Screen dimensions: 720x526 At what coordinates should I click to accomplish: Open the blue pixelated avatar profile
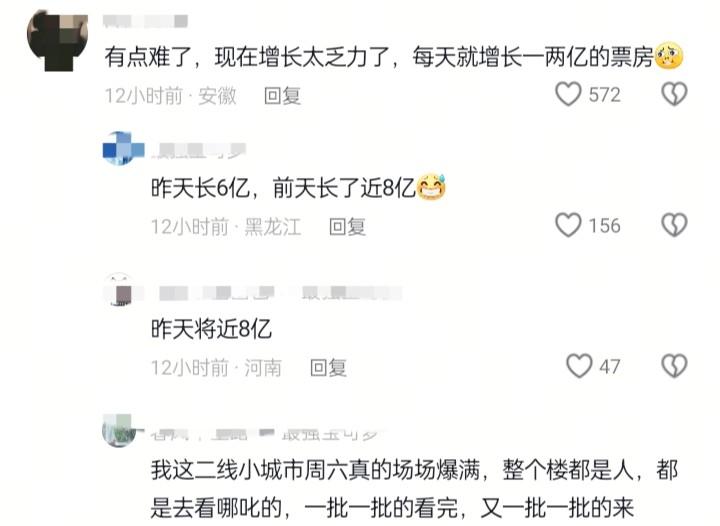(123, 149)
